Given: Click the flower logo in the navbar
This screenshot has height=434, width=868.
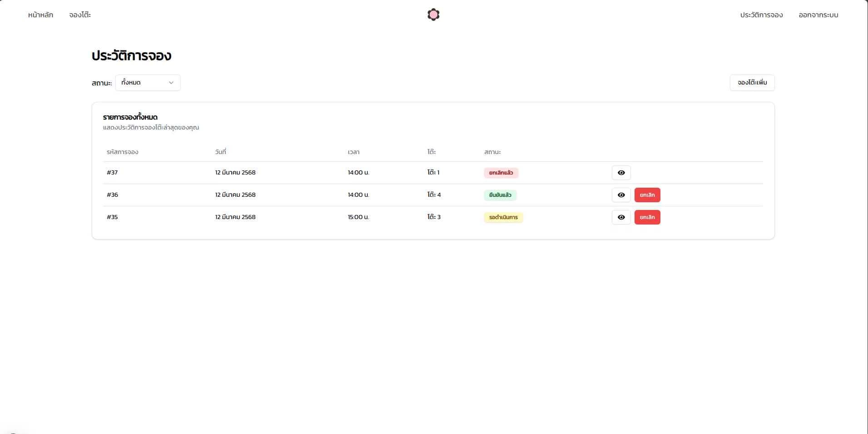Looking at the screenshot, I should coord(432,14).
